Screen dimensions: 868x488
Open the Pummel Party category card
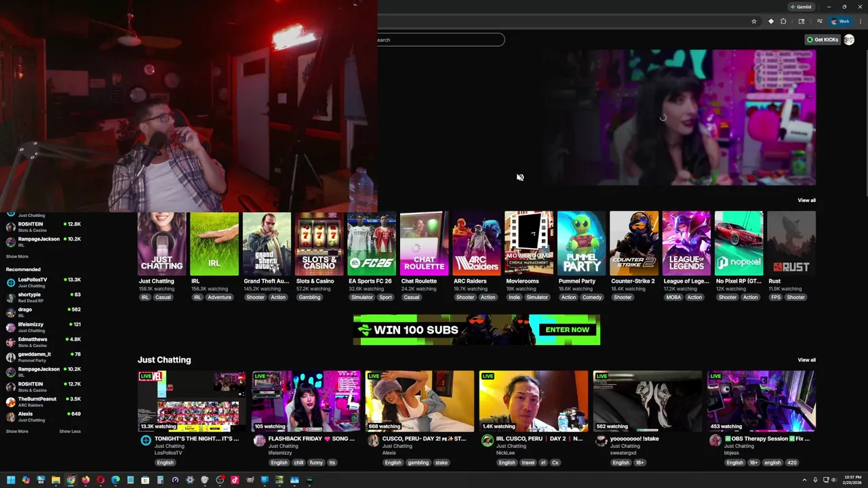tap(581, 244)
